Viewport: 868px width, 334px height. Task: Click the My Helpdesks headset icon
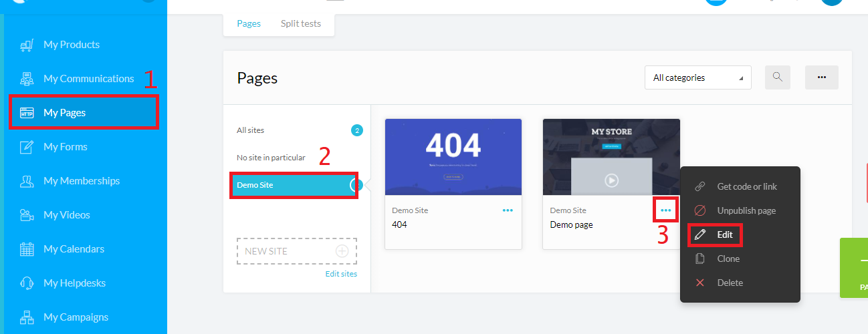(27, 283)
